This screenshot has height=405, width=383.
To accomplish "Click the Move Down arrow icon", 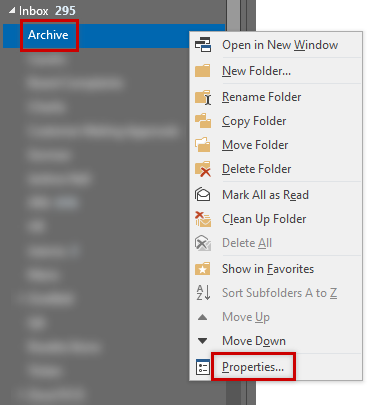I will click(202, 341).
